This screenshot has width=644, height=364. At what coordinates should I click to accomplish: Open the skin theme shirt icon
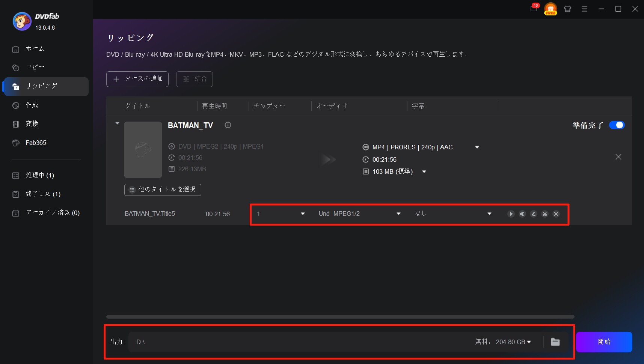[567, 9]
